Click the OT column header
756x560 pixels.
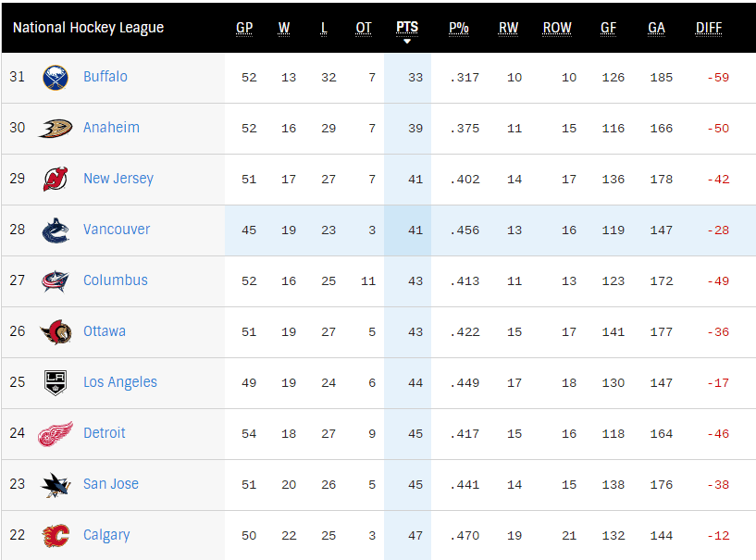364,28
